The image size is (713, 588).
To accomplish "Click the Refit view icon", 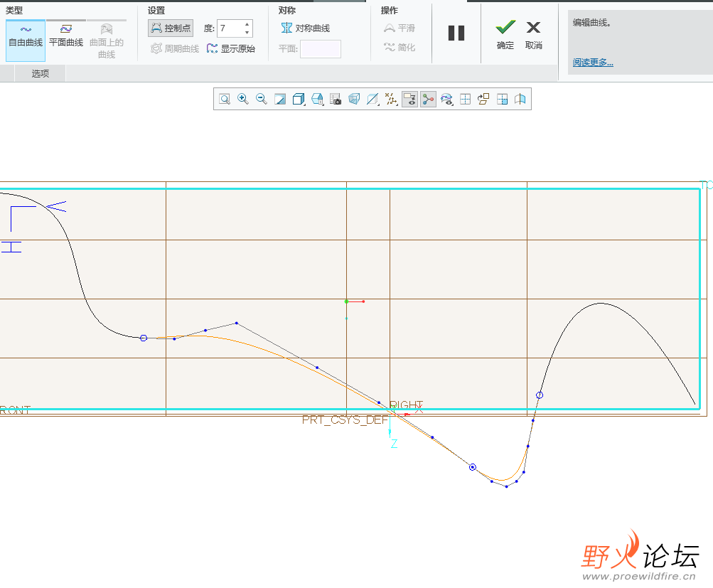I will (x=225, y=99).
